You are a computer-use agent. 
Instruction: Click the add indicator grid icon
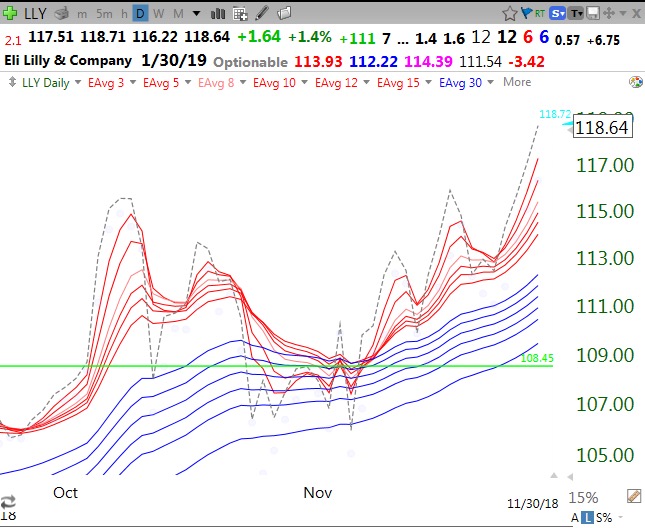click(x=240, y=14)
